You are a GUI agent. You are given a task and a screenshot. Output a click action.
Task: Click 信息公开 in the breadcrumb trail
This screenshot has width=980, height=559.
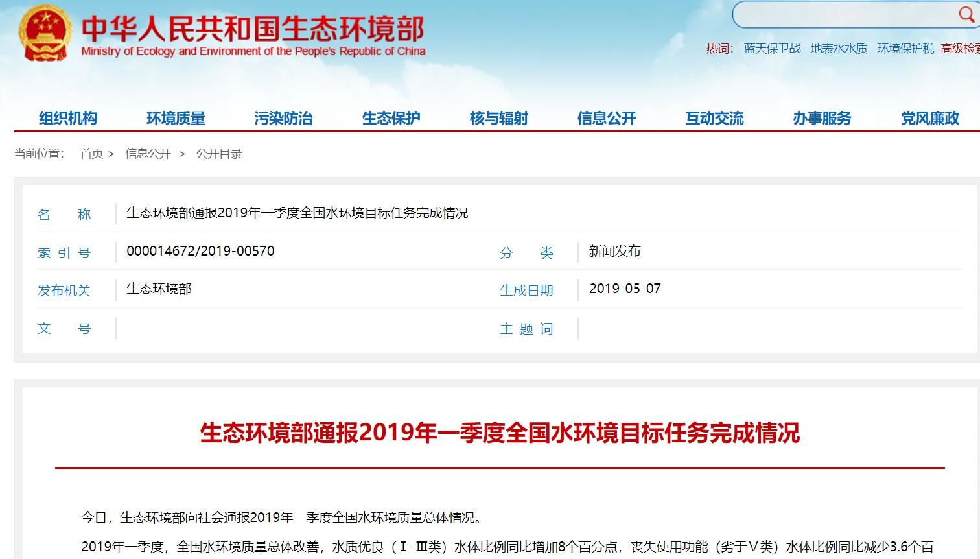pyautogui.click(x=148, y=154)
